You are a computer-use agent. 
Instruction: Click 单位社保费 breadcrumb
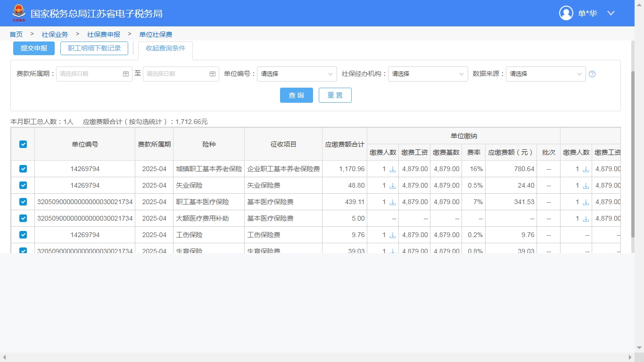click(156, 34)
